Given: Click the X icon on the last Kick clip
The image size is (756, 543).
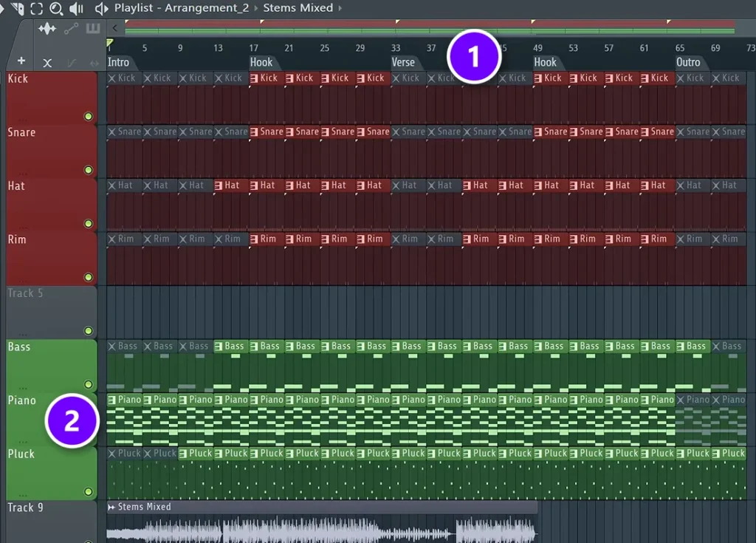Looking at the screenshot, I should (716, 78).
